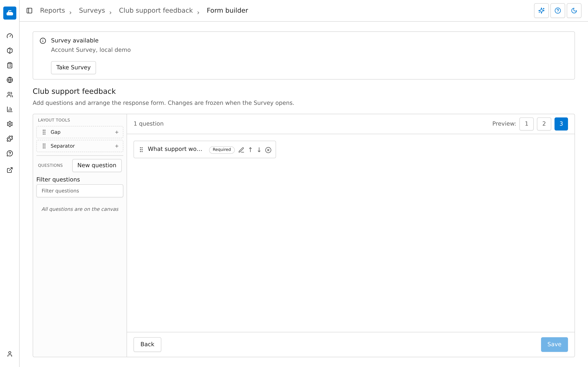
Task: Select preview option 2
Action: pos(544,124)
